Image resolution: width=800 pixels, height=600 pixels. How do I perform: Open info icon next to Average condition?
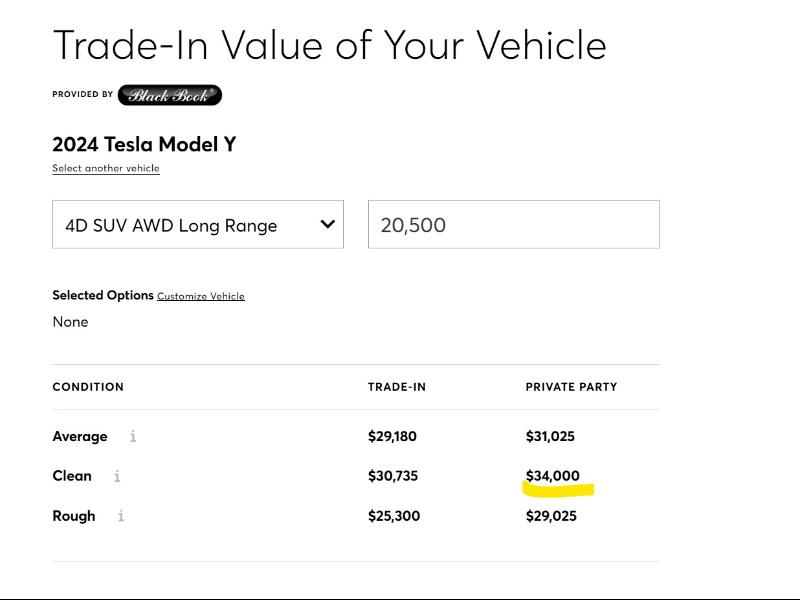pyautogui.click(x=133, y=436)
